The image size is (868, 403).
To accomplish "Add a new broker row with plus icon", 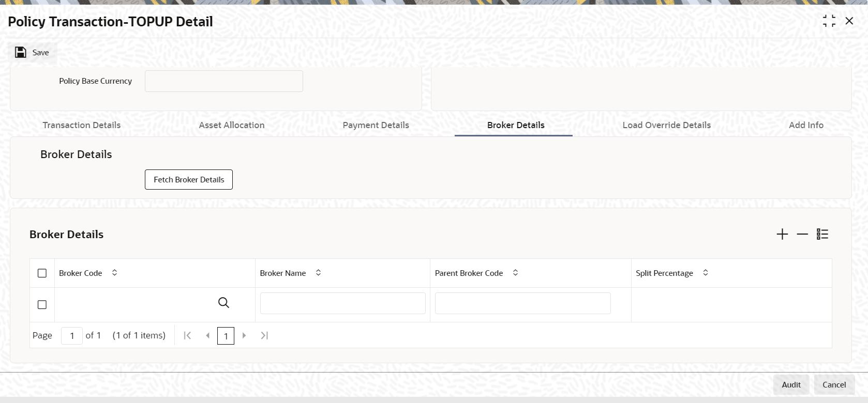I will (x=782, y=234).
